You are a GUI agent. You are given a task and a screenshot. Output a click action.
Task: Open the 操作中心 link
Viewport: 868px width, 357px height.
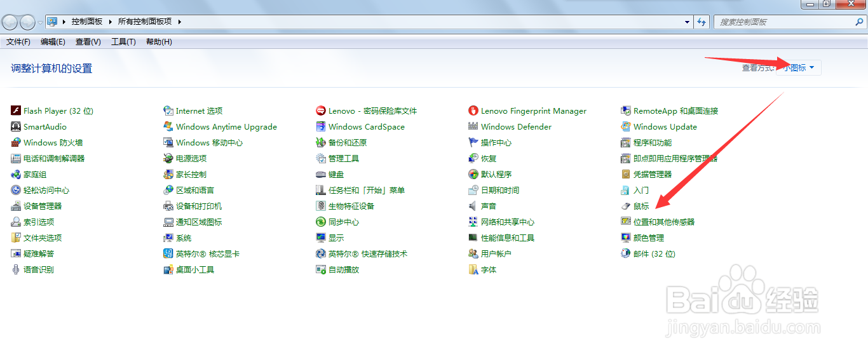496,142
